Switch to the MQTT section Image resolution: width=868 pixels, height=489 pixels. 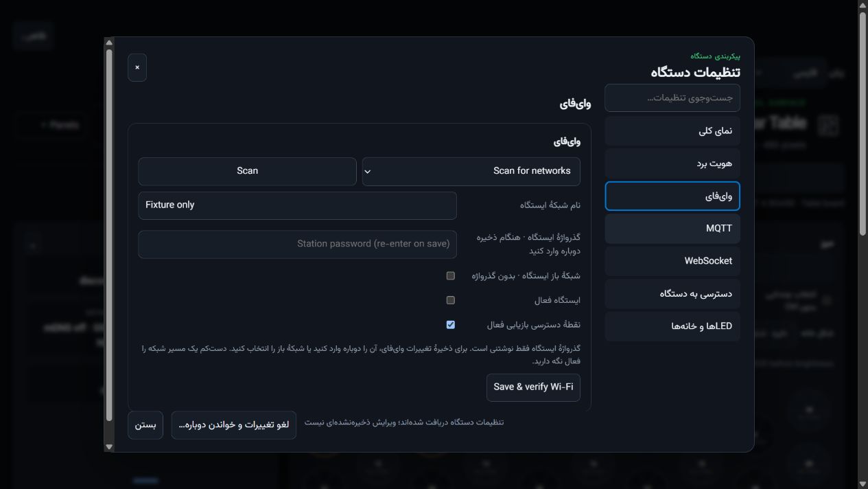(672, 228)
